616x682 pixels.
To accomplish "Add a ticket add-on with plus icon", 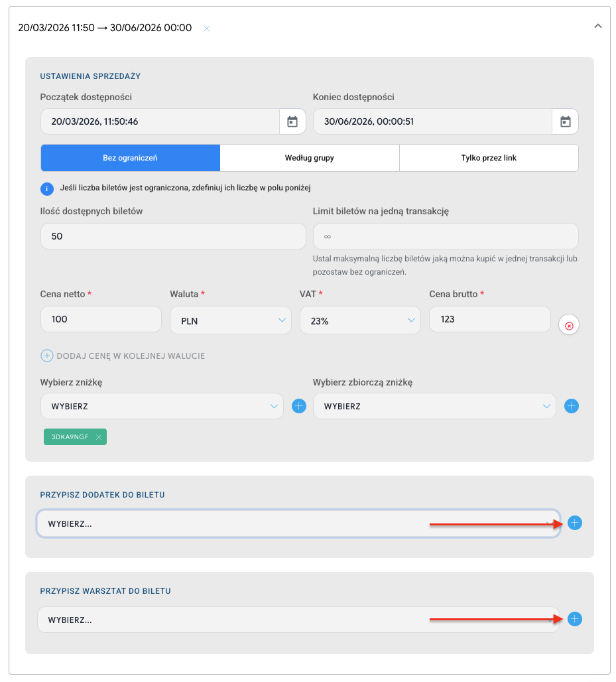I will click(575, 523).
